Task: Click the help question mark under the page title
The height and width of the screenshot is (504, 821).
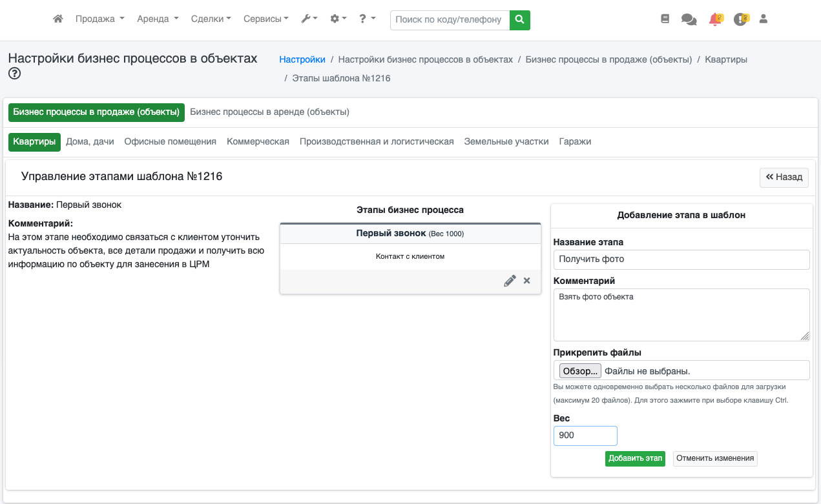Action: click(14, 74)
